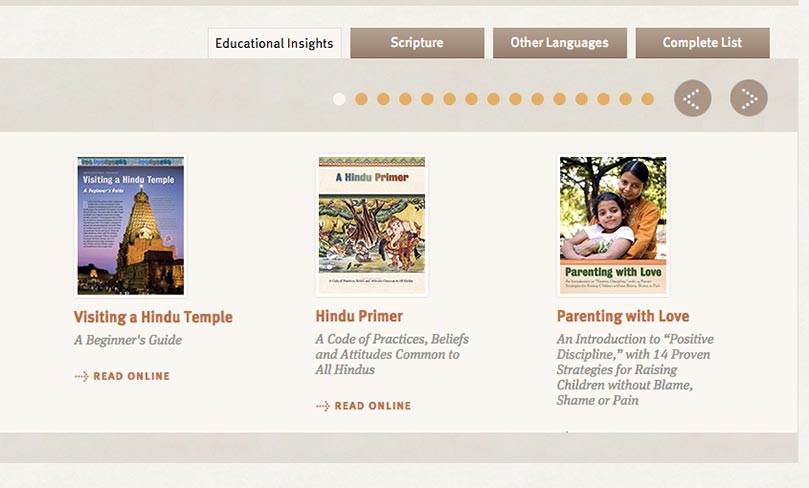Read Visiting a Hindu Temple online
The height and width of the screenshot is (488, 809).
(x=131, y=377)
